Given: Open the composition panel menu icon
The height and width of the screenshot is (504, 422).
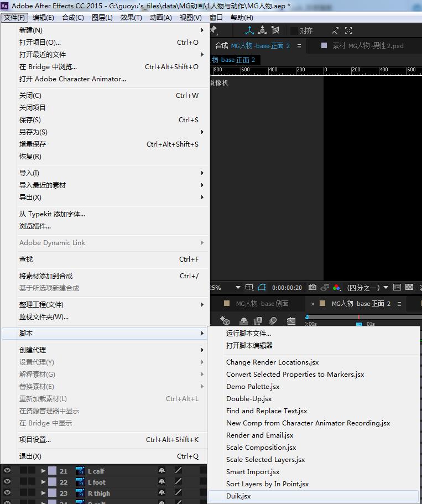Looking at the screenshot, I should click(299, 46).
